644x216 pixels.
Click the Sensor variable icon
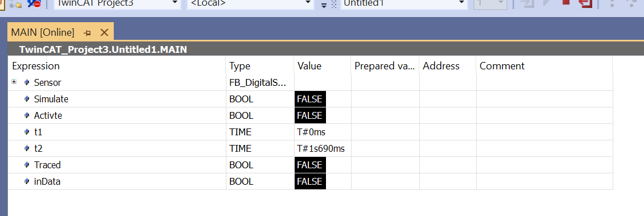(27, 82)
